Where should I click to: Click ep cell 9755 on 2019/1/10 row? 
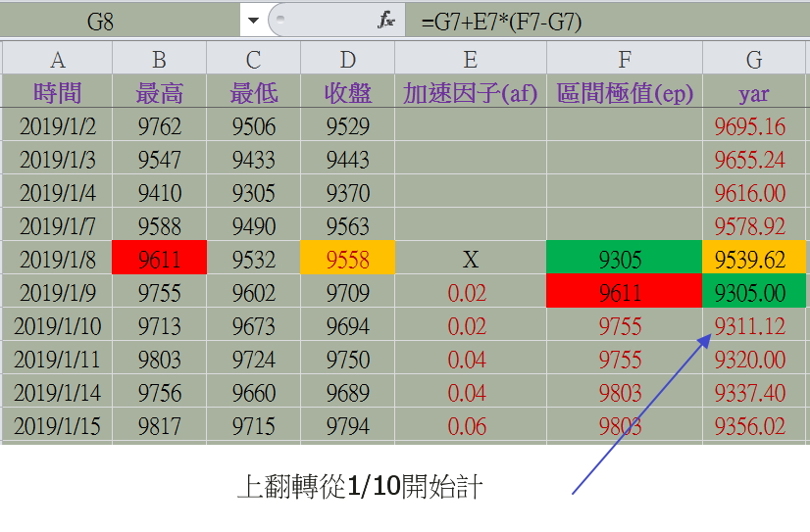point(625,325)
